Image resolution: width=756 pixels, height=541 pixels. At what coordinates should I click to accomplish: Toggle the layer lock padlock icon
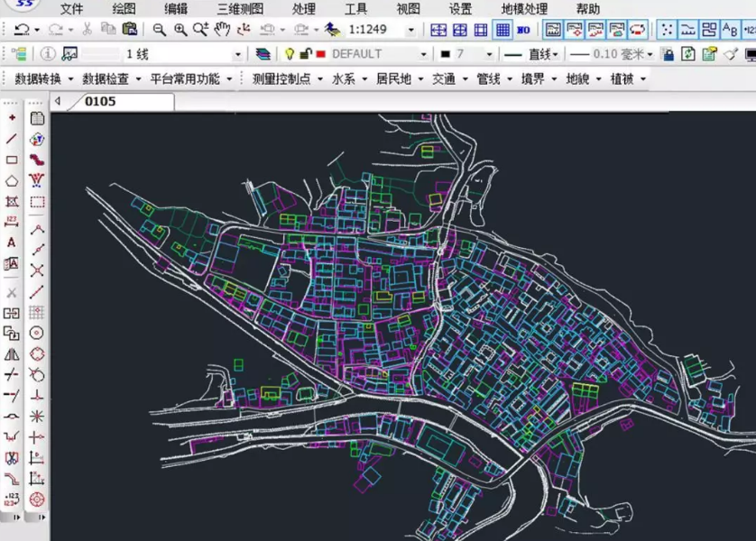[305, 54]
